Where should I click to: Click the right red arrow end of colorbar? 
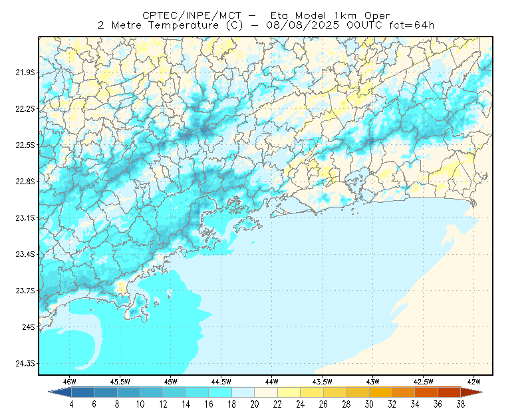(x=471, y=392)
